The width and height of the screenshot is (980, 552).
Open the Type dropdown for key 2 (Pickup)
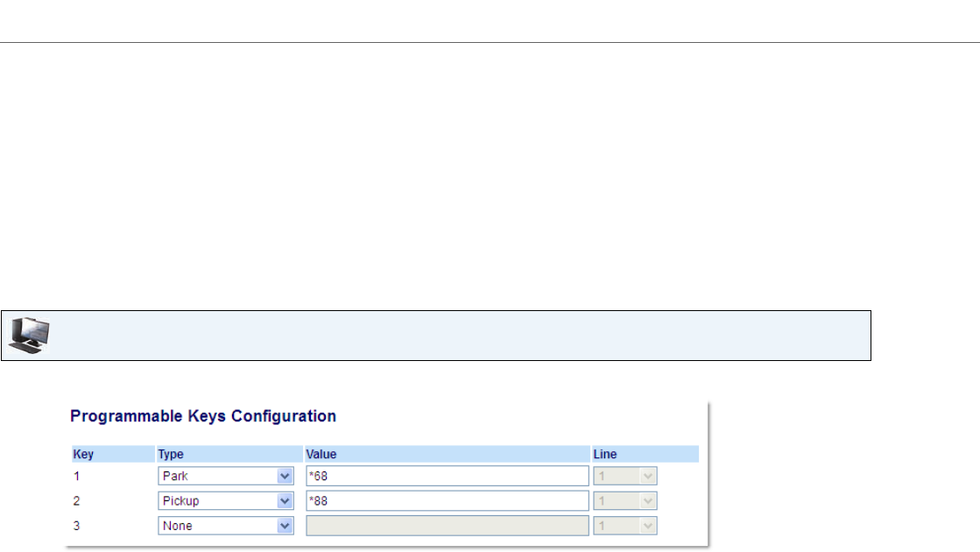tap(226, 500)
